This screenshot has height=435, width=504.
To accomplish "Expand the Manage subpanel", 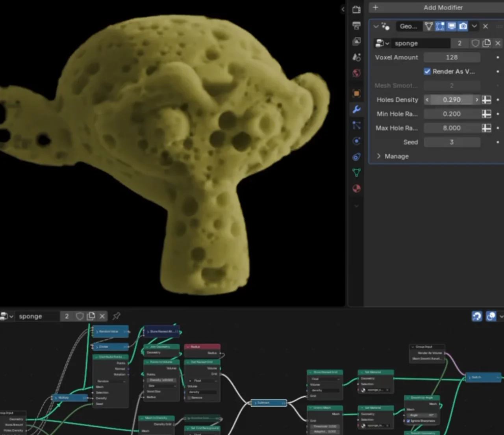I will click(x=379, y=156).
